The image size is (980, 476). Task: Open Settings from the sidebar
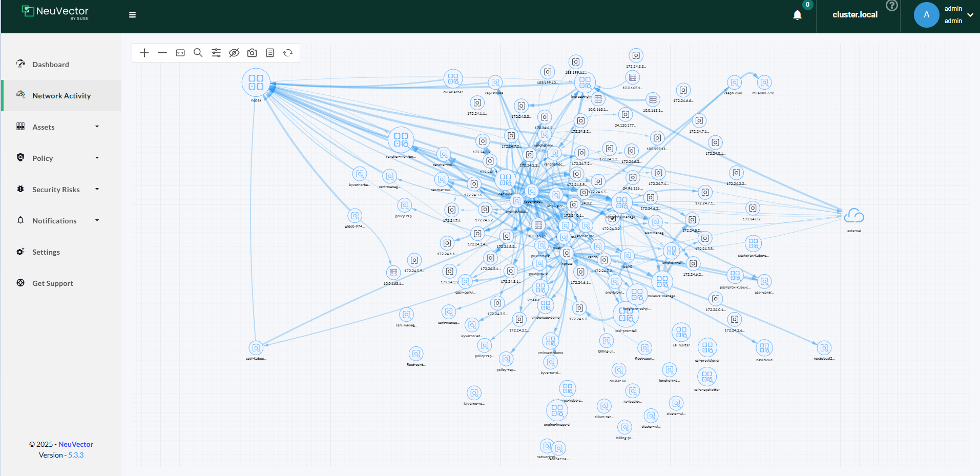click(x=46, y=252)
